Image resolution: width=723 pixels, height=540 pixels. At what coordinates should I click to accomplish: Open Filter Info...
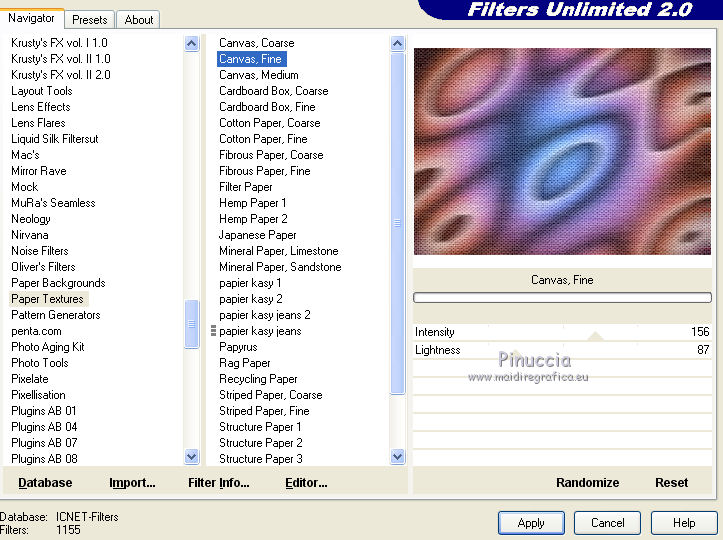[219, 483]
